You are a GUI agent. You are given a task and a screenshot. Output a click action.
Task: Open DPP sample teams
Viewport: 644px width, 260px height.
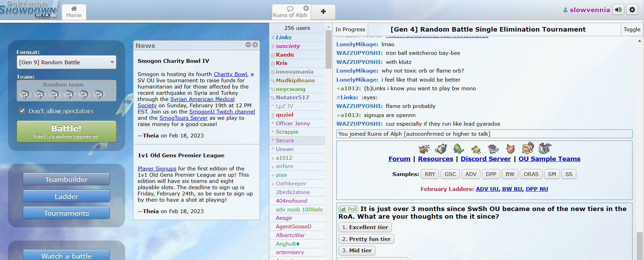pos(491,174)
